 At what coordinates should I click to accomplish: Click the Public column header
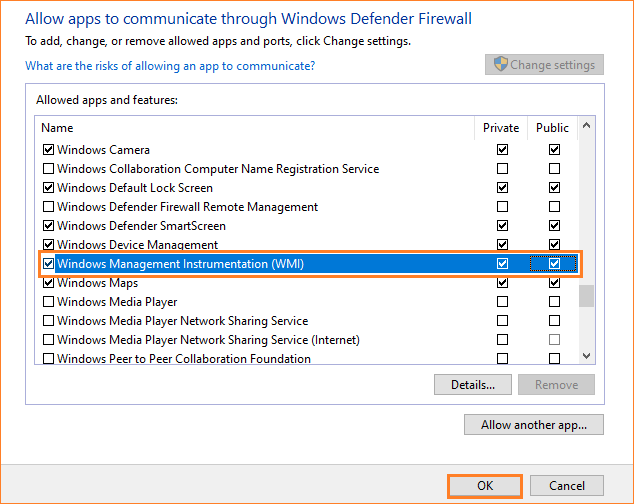552,128
